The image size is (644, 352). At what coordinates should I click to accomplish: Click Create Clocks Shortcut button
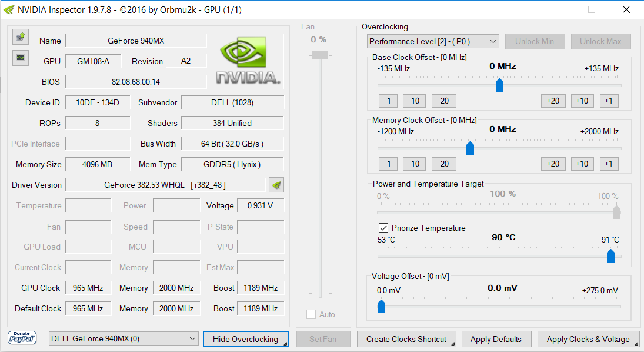tap(406, 339)
